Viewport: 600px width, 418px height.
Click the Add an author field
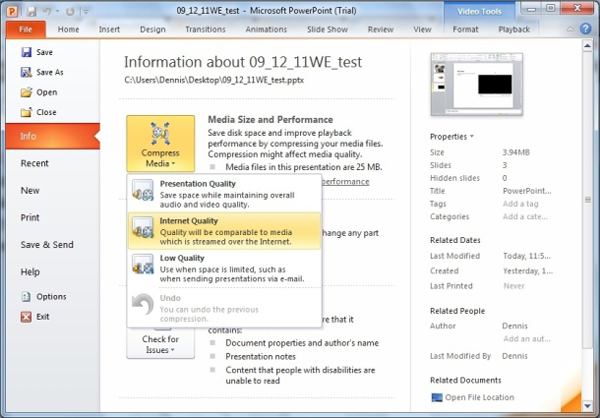pos(527,339)
